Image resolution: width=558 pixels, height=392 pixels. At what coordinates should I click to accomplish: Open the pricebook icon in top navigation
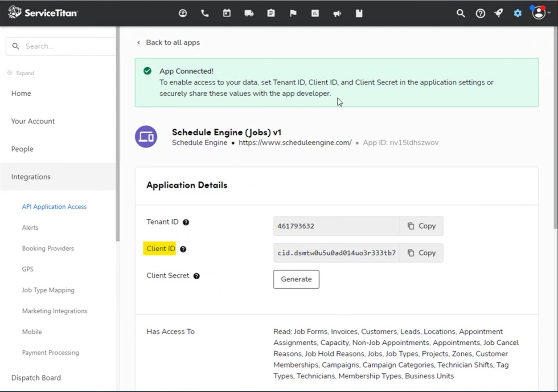pos(359,13)
